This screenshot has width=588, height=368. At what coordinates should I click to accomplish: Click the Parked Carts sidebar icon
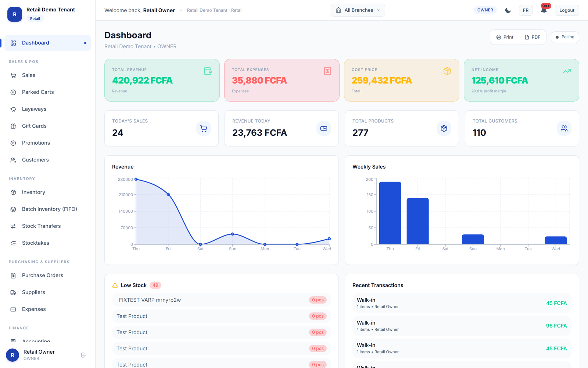pos(13,92)
